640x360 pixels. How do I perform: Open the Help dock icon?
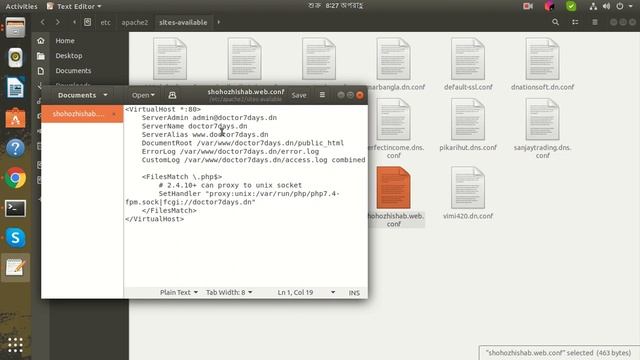(x=15, y=148)
